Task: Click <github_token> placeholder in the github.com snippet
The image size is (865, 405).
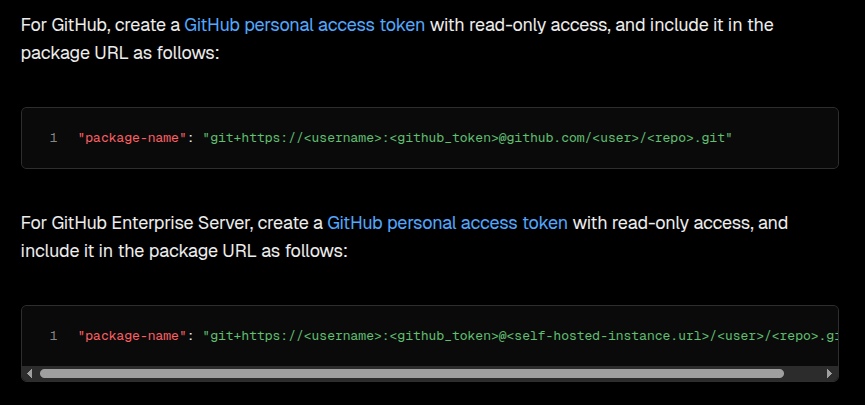Action: coord(444,138)
